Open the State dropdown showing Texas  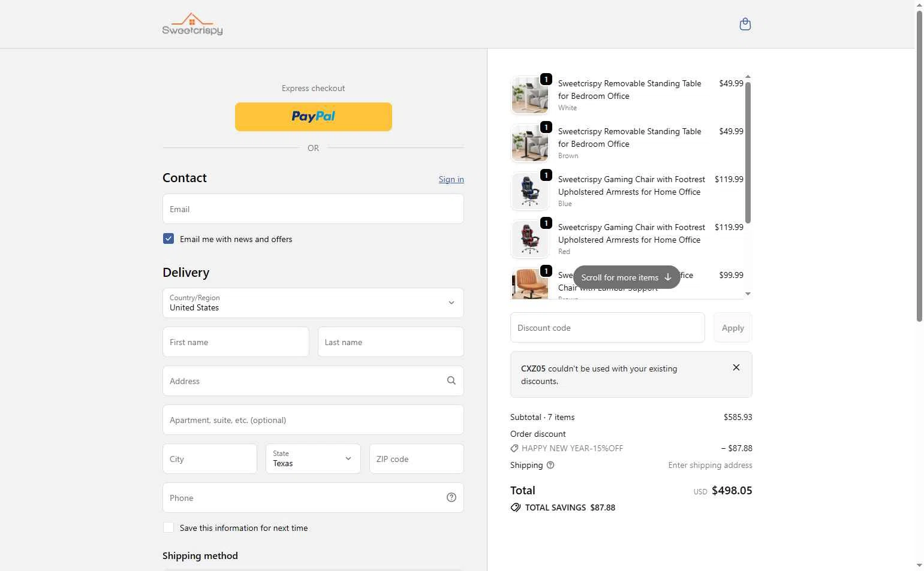pyautogui.click(x=313, y=458)
